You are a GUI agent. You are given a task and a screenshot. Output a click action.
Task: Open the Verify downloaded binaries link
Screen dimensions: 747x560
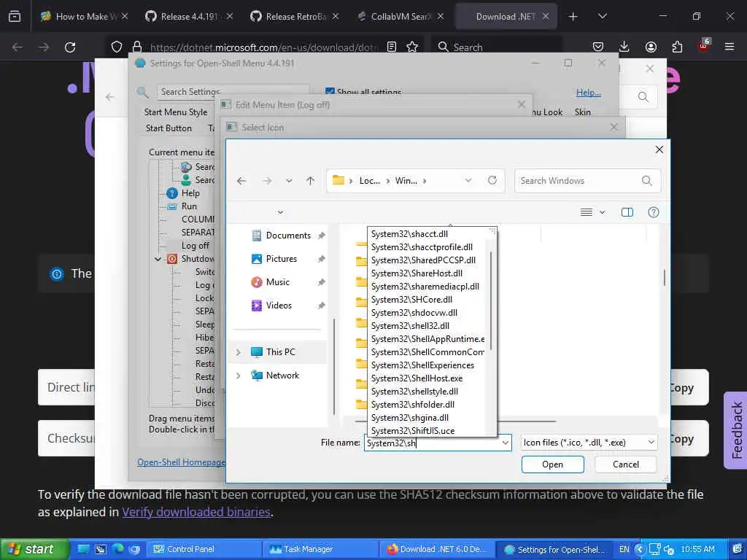[196, 512]
